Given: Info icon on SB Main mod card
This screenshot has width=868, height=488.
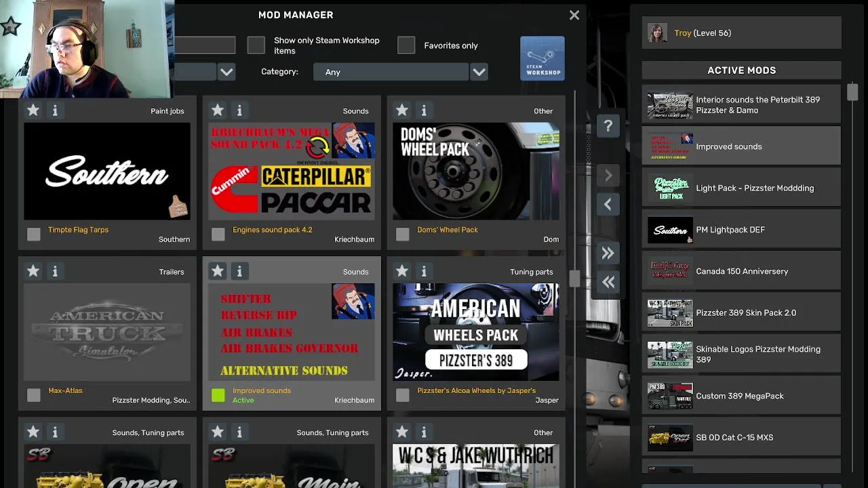Looking at the screenshot, I should tap(239, 432).
